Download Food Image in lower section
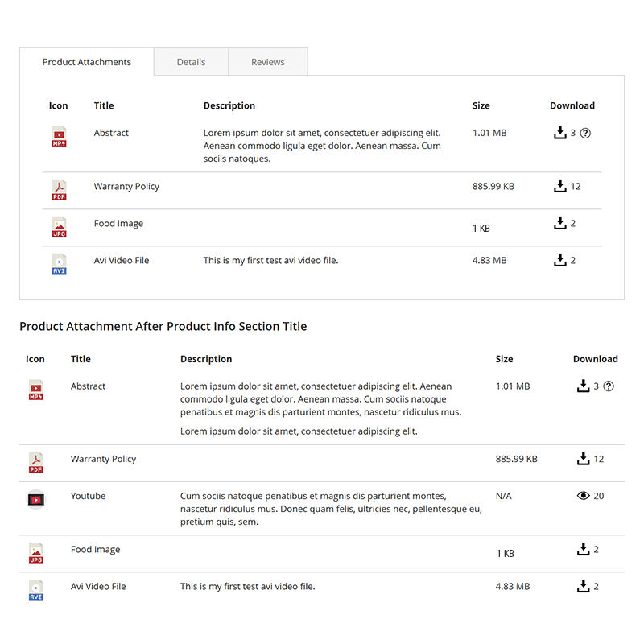Image resolution: width=644 pixels, height=644 pixels. 584,549
